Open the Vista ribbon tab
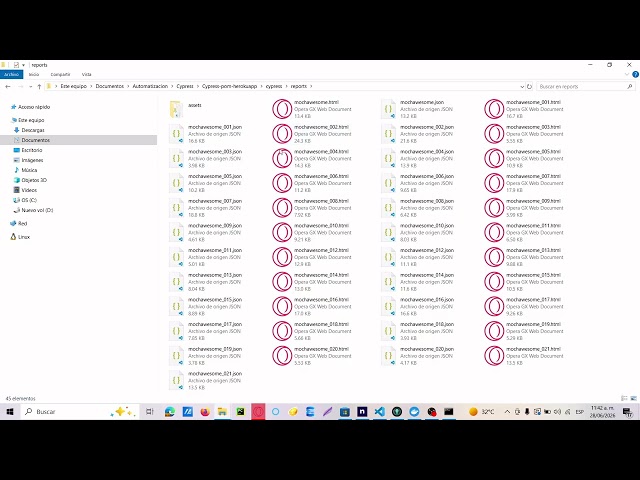 (x=87, y=74)
